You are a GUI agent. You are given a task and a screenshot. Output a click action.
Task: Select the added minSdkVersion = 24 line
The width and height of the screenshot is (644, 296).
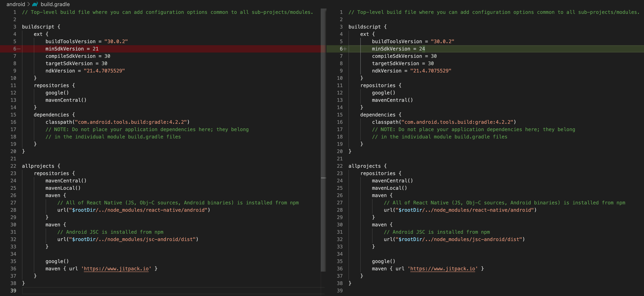[398, 49]
